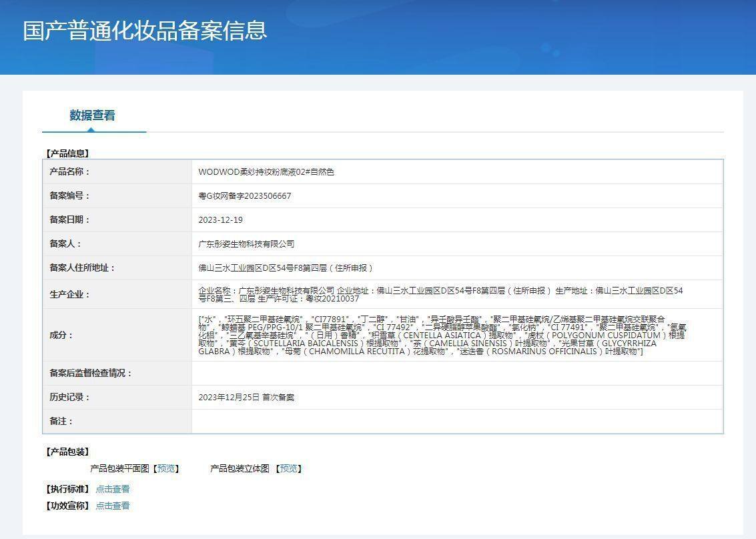The height and width of the screenshot is (539, 756).
Task: Click the 成分 ingredients list text
Action: [x=442, y=335]
